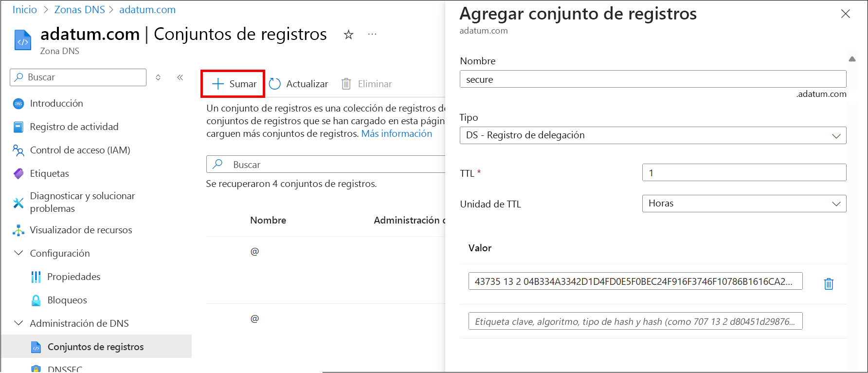
Task: Open Visualizador de recursos
Action: click(81, 230)
